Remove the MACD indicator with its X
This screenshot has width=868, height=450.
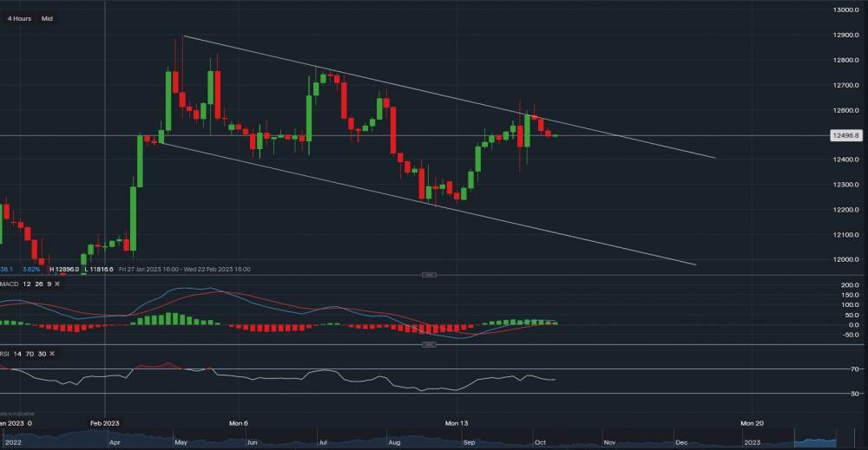[56, 284]
